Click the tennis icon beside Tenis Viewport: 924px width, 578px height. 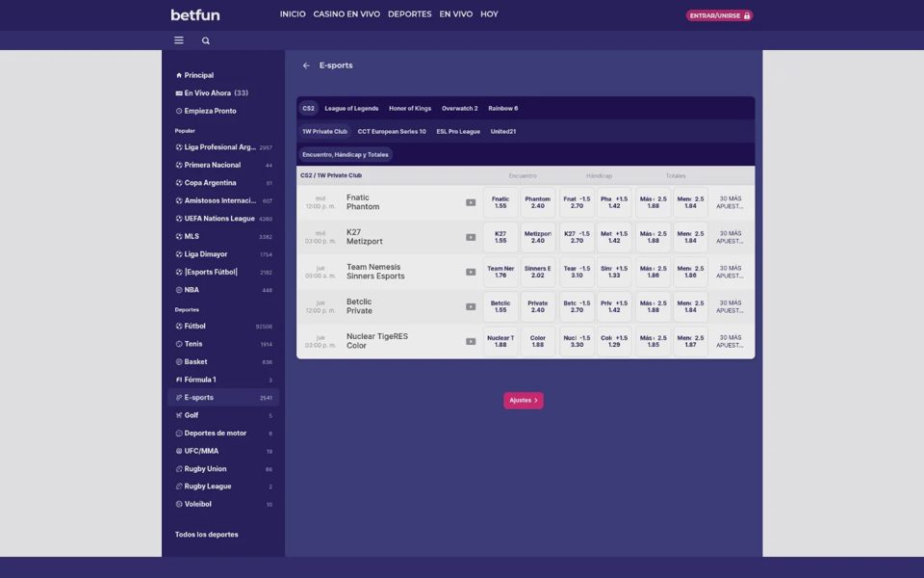coord(179,344)
